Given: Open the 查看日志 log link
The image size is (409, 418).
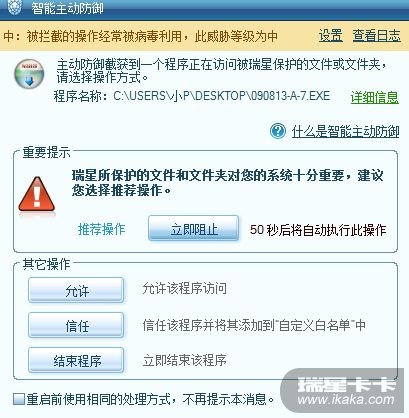Looking at the screenshot, I should click(377, 35).
